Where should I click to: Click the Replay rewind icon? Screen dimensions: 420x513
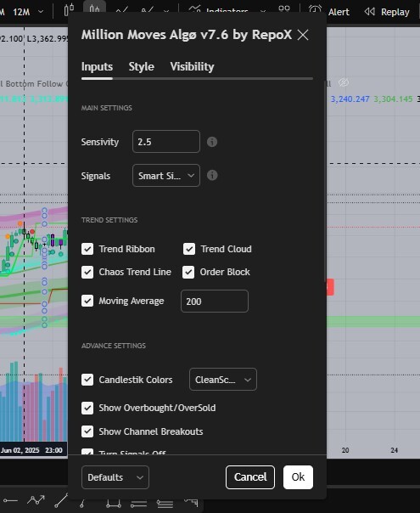pos(369,12)
